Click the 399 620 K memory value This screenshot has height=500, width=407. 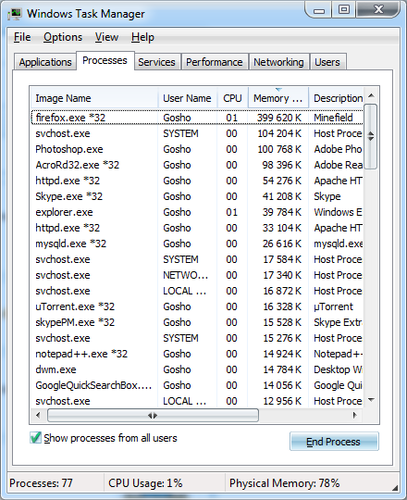coord(279,117)
